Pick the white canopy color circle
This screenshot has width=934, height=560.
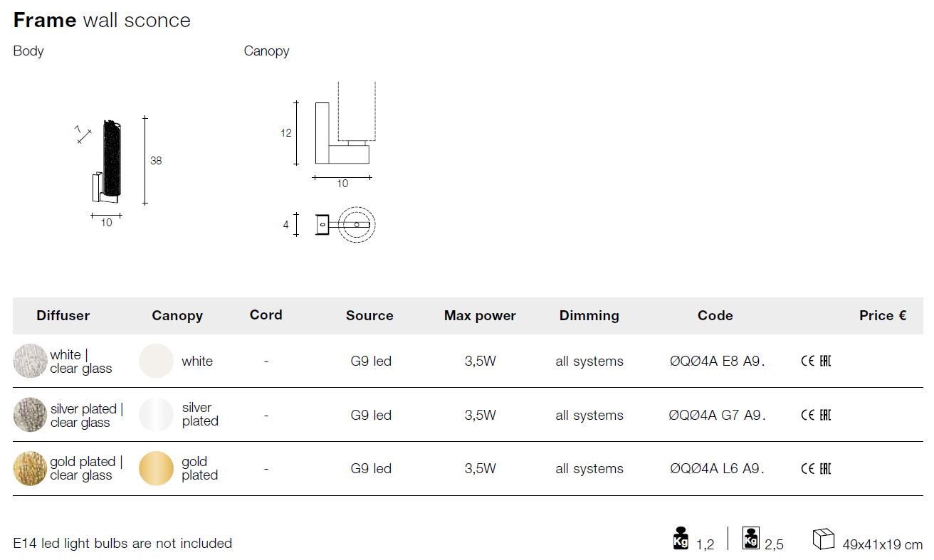click(156, 361)
